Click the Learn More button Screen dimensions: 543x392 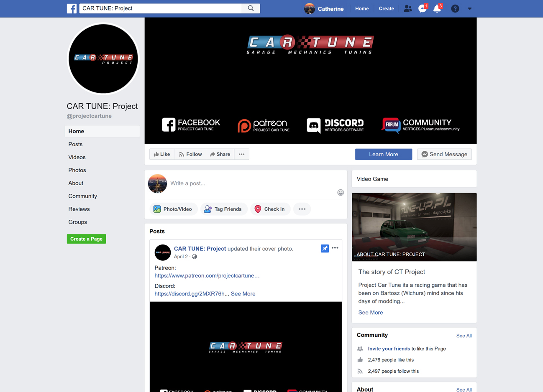(383, 154)
